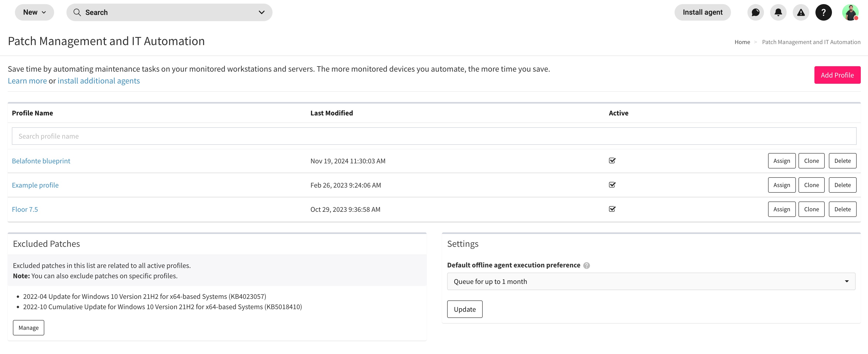Open the alerts warning triangle icon
This screenshot has width=868, height=354.
[x=801, y=12]
